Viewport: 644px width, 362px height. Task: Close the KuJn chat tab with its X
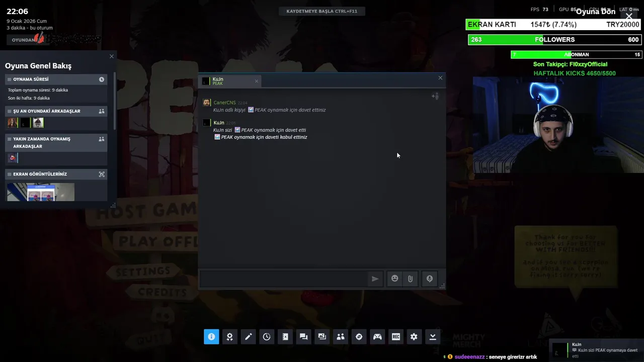[256, 81]
